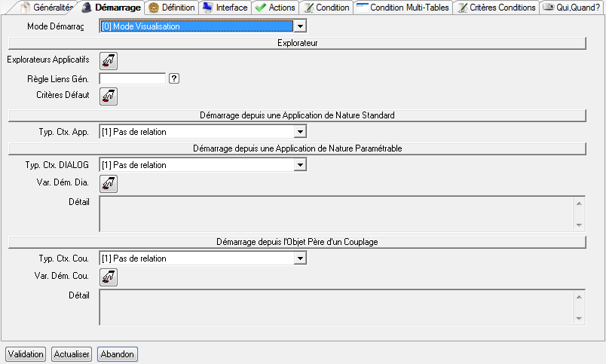
Task: Open the Typ. Ctx. Cou. dropdown
Action: [300, 258]
